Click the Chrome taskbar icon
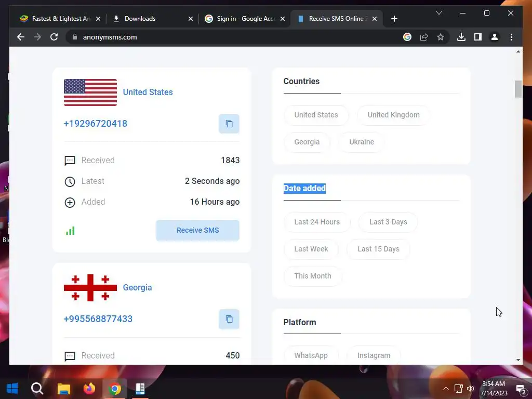 [x=115, y=389]
